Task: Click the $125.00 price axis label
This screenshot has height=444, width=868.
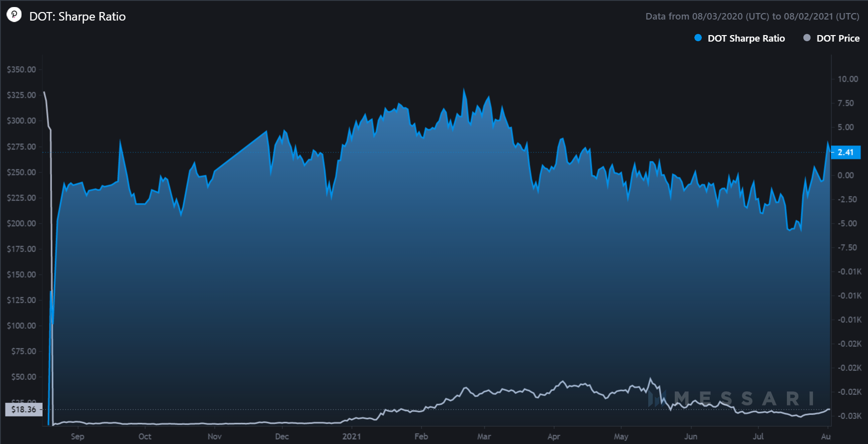Action: pos(22,300)
